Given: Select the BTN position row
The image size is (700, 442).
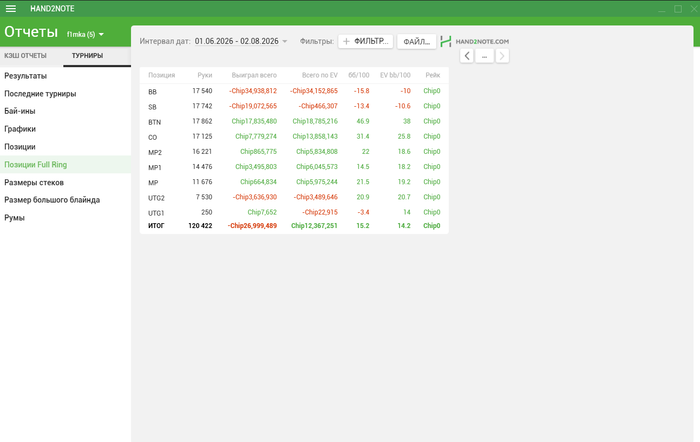Looking at the screenshot, I should (294, 121).
